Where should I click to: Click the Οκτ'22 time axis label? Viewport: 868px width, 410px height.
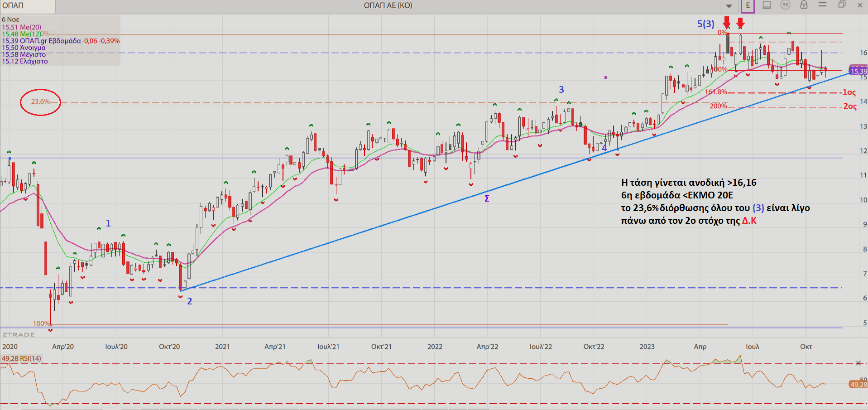[594, 347]
